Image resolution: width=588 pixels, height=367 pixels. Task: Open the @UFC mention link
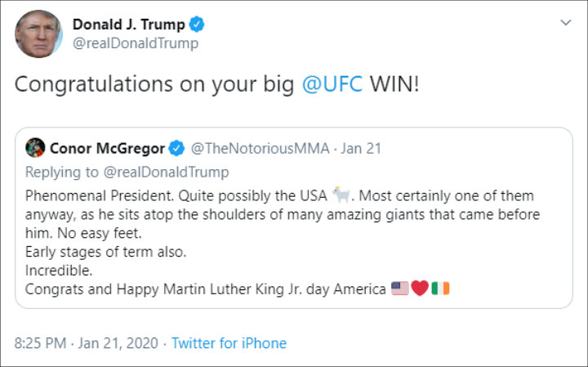point(332,83)
